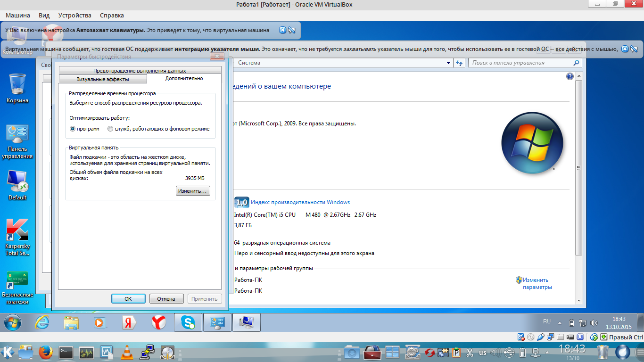Open Safe Payments desktop shortcut
Screen dimensions: 644x362
(17, 288)
